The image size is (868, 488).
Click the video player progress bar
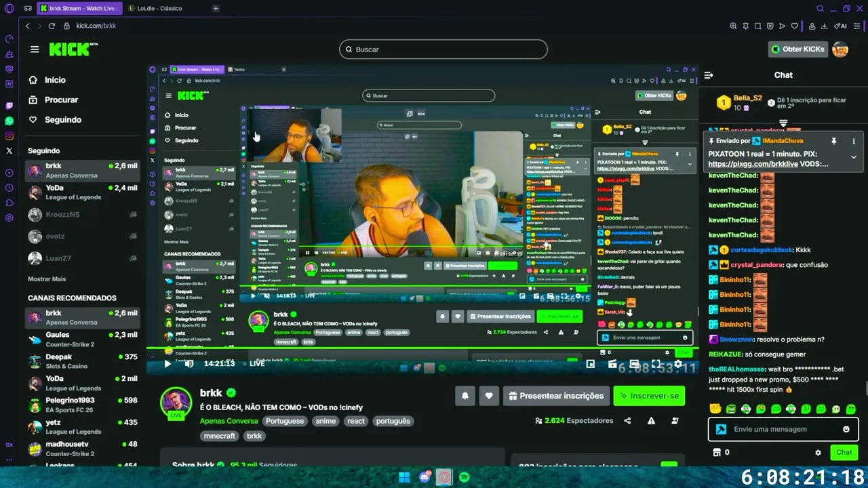click(x=422, y=348)
